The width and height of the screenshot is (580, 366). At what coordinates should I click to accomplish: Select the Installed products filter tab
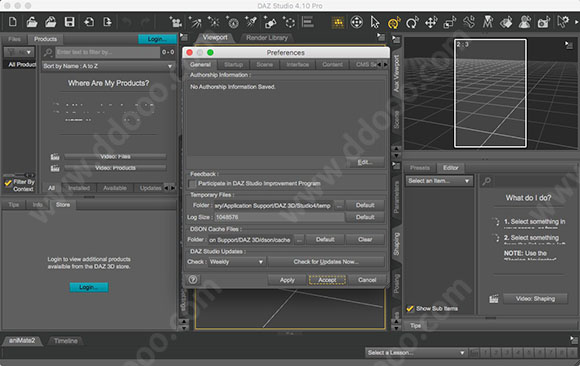pyautogui.click(x=79, y=188)
